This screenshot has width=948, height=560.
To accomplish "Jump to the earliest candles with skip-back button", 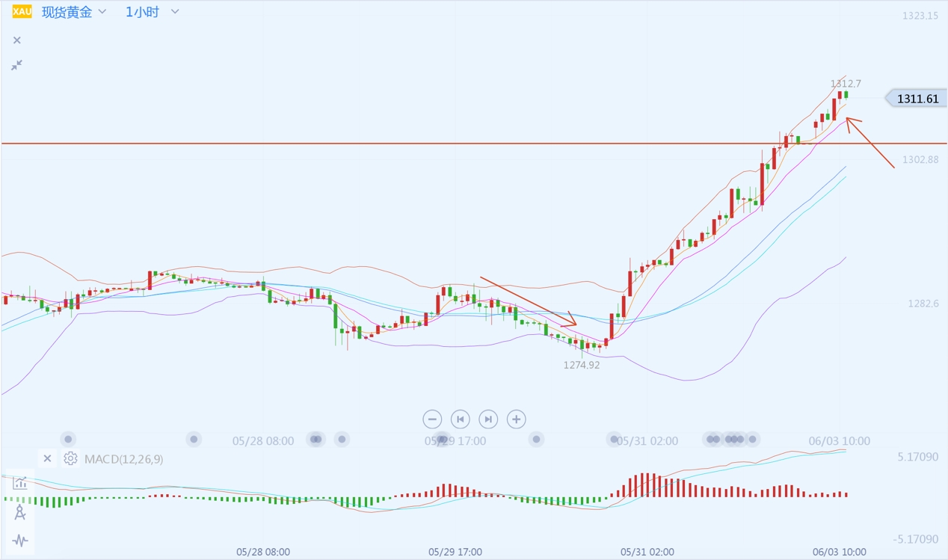I will pos(460,419).
